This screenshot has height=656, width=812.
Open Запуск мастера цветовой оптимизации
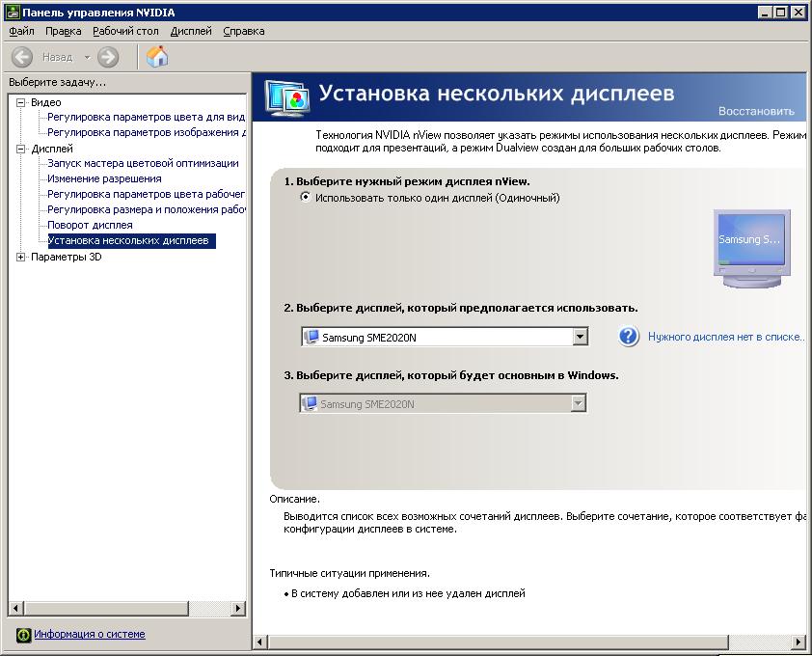click(143, 163)
